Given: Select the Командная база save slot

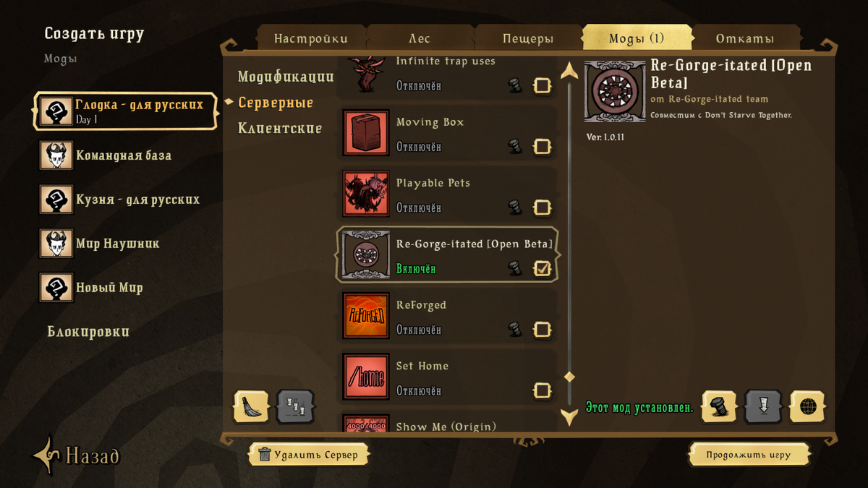Looking at the screenshot, I should click(x=124, y=155).
